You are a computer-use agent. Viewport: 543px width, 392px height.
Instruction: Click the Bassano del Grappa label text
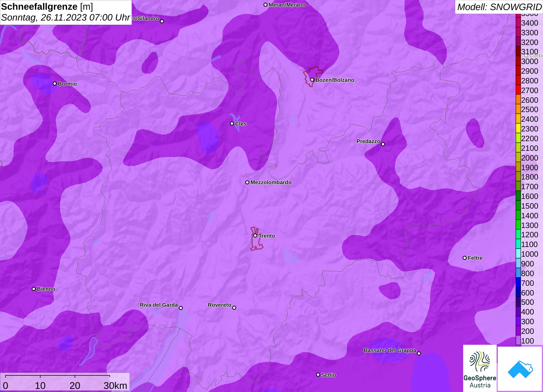pyautogui.click(x=390, y=350)
